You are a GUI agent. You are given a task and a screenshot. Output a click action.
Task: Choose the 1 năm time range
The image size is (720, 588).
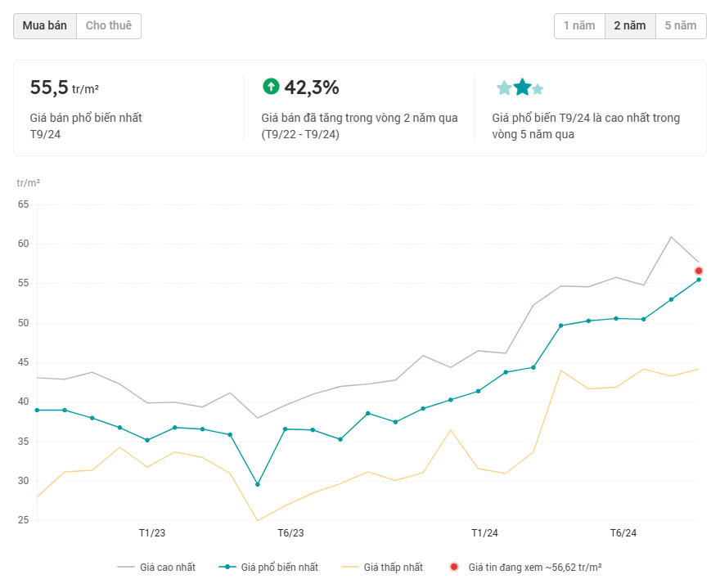coord(579,26)
